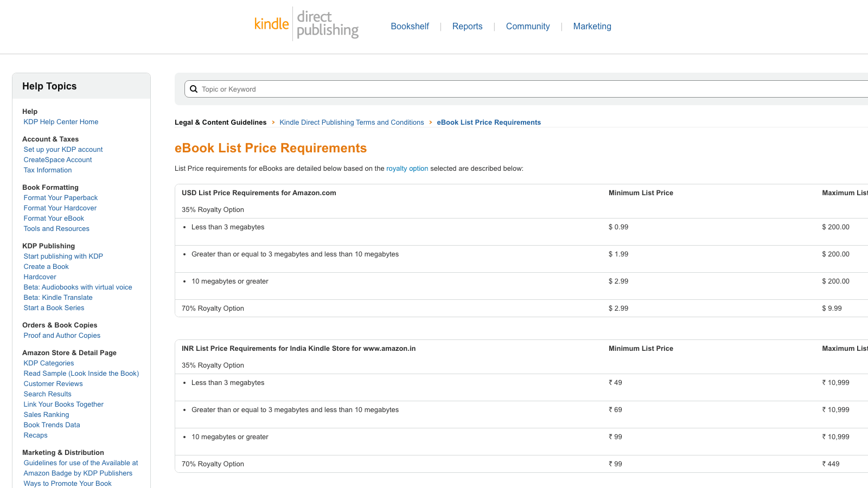This screenshot has width=868, height=488.
Task: Open Customer Reviews topic
Action: 53,384
